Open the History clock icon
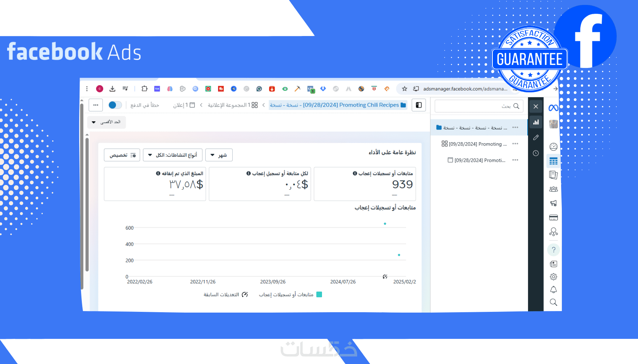The width and height of the screenshot is (638, 364). pos(536,153)
